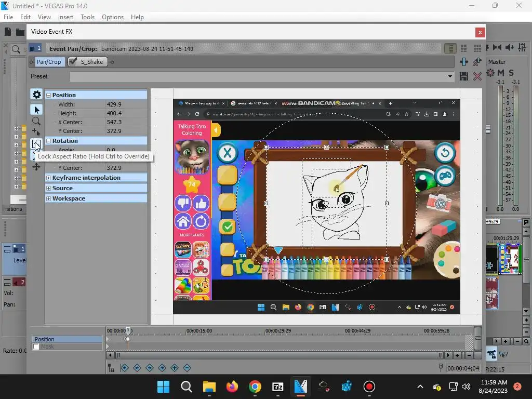This screenshot has height=399, width=532.
Task: Go to previous keyframe
Action: pos(137,368)
